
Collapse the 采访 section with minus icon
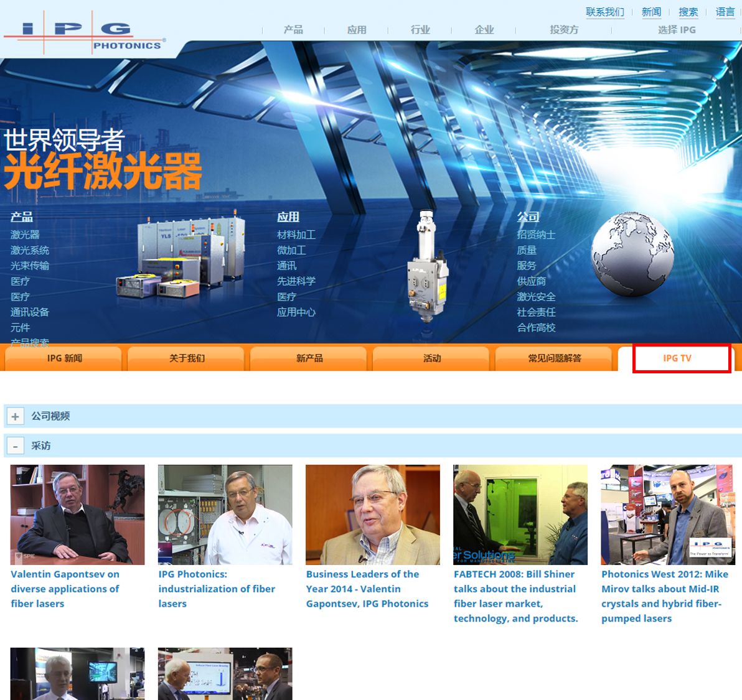[x=15, y=446]
